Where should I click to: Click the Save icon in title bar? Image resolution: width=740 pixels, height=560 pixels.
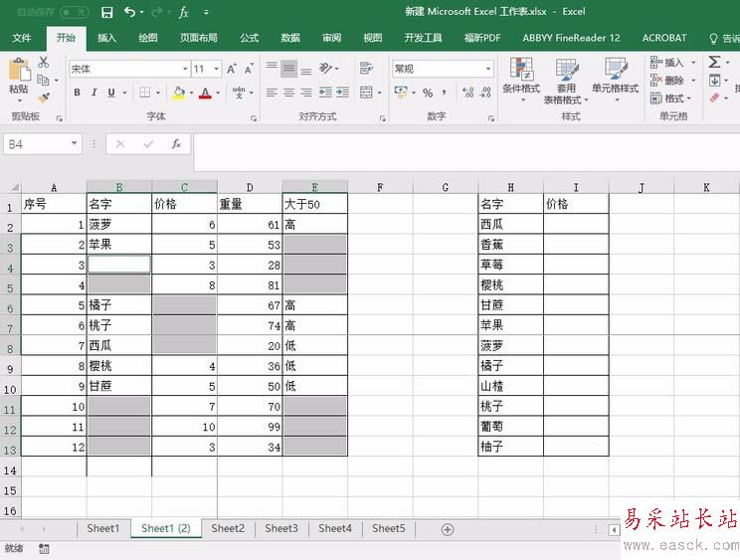107,12
